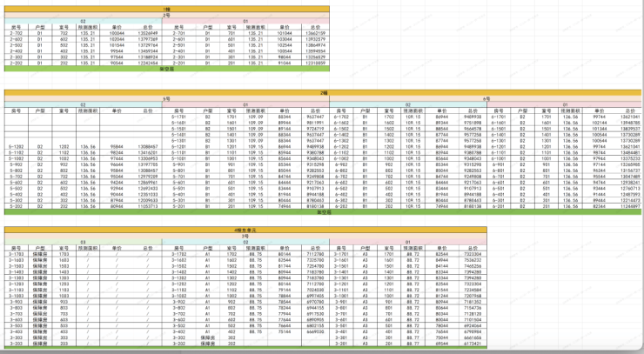Select room cell "3-203"
Viewport: 644px width, 354px height.
tap(17, 344)
